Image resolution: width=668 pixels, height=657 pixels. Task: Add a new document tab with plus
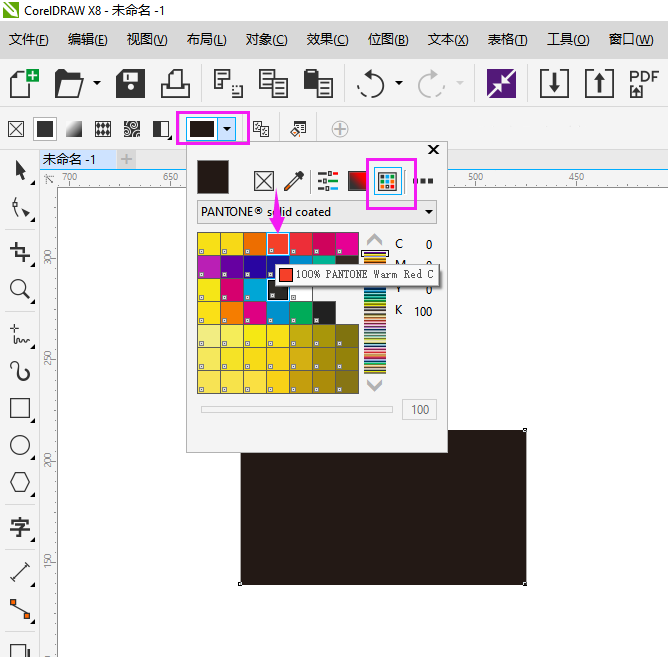(x=126, y=159)
